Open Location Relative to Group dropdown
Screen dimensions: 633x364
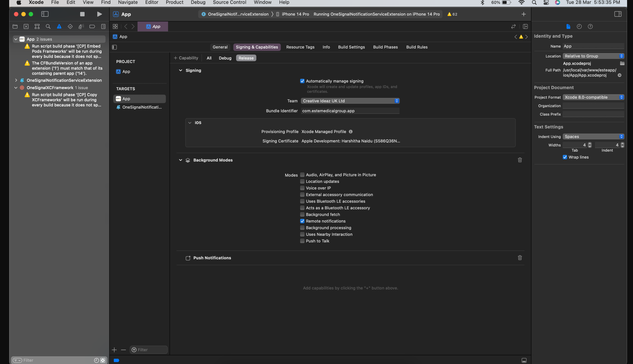(x=593, y=56)
